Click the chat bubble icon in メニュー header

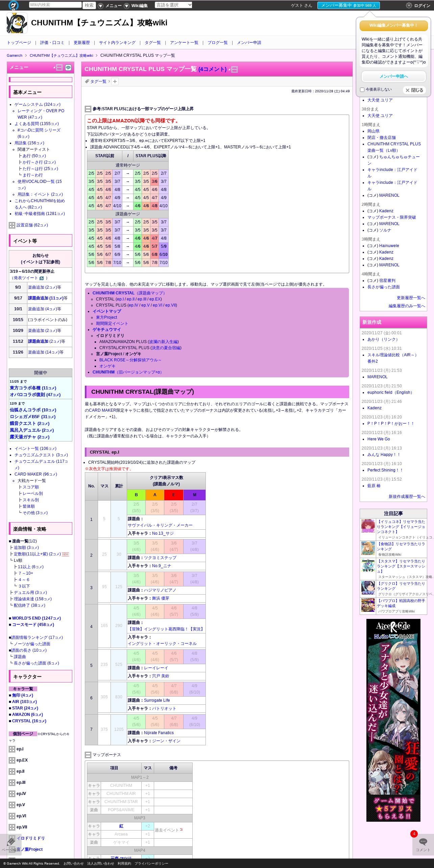68,67
